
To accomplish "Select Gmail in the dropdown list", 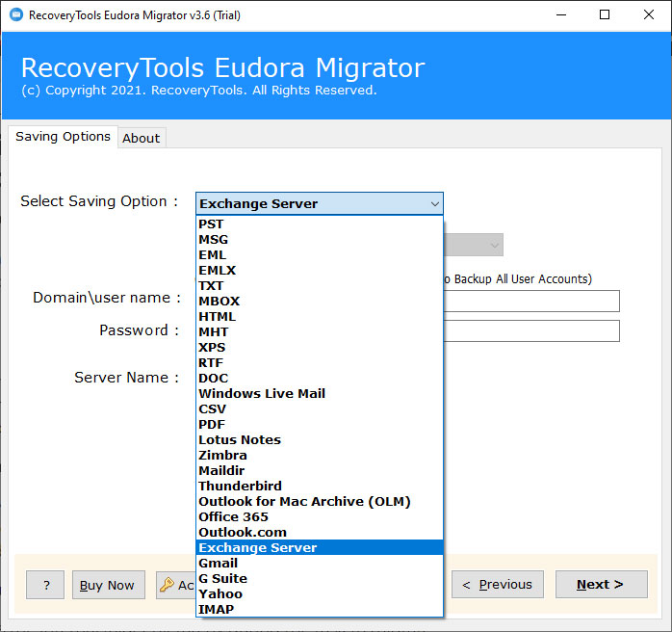I will click(218, 563).
